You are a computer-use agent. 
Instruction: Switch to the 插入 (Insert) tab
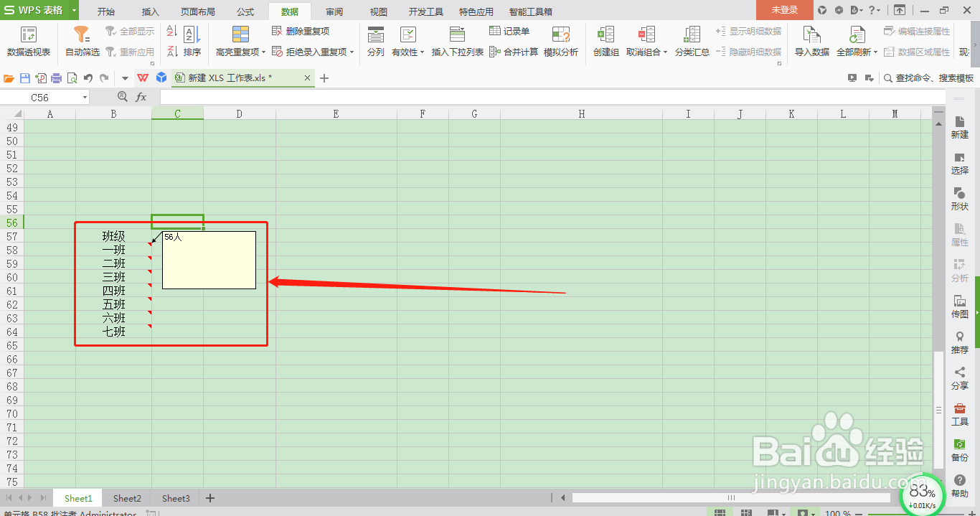[151, 11]
